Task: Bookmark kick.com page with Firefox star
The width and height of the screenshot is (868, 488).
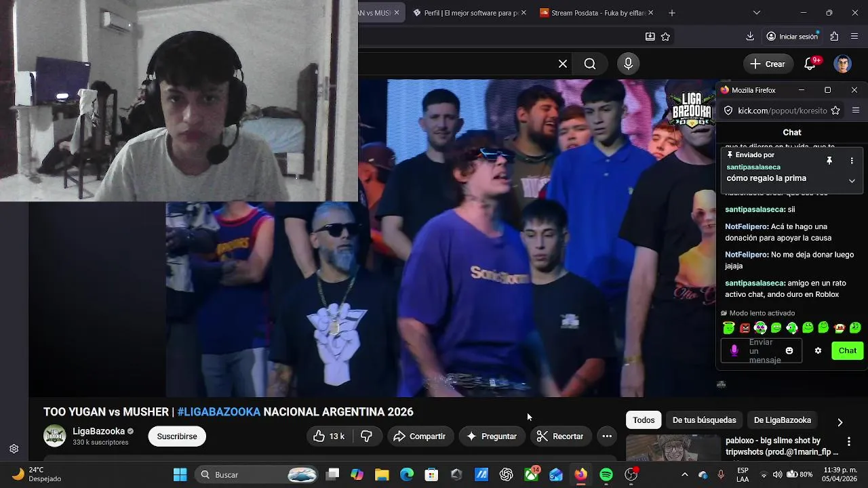Action: (x=835, y=110)
